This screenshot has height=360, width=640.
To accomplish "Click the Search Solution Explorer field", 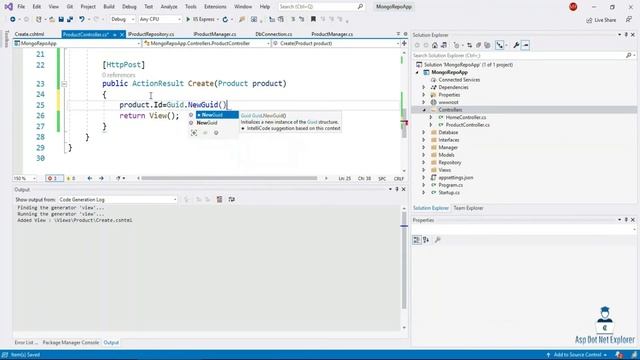I will tap(523, 55).
